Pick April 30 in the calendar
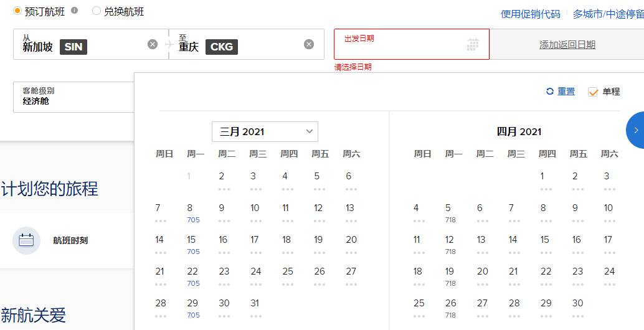The image size is (644, 330). (x=577, y=308)
